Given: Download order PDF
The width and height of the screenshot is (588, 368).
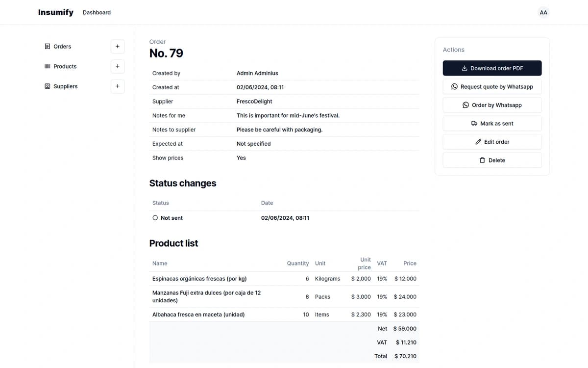Looking at the screenshot, I should coord(492,68).
